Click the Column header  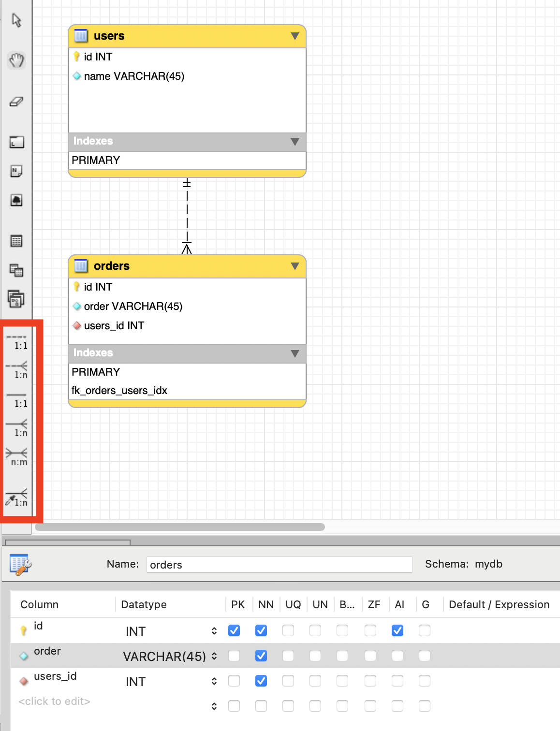tap(40, 604)
